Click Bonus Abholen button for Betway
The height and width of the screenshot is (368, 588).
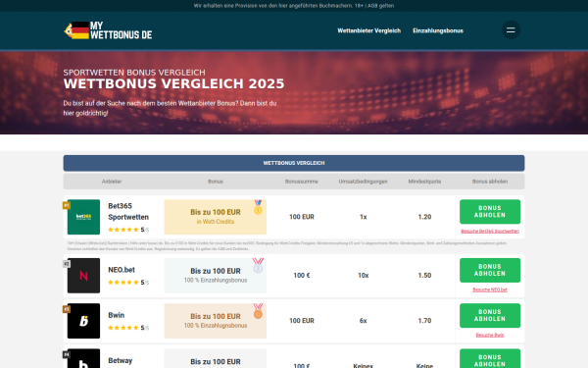[x=490, y=358]
